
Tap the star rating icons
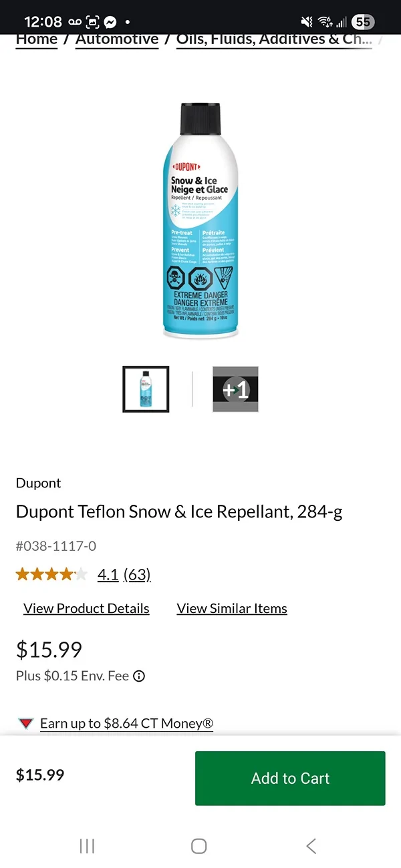point(51,574)
